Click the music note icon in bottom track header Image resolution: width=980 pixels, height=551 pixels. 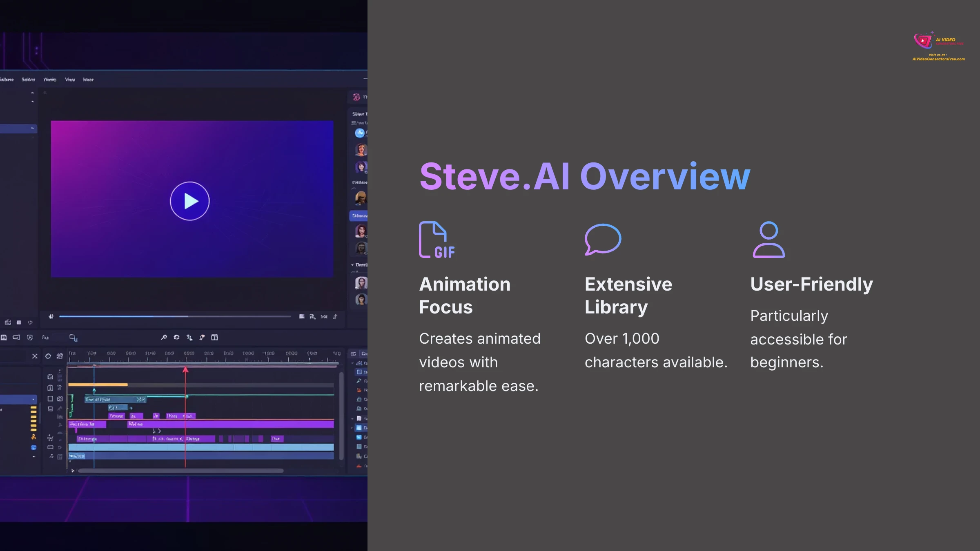[51, 456]
